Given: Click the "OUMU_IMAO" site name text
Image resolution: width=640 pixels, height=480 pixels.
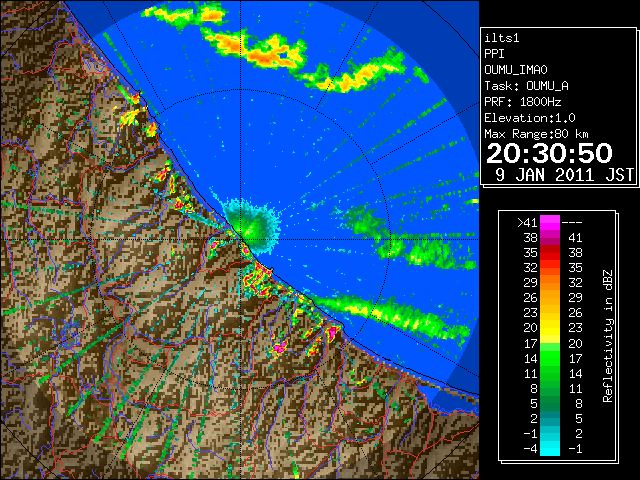Looking at the screenshot, I should pyautogui.click(x=516, y=70).
